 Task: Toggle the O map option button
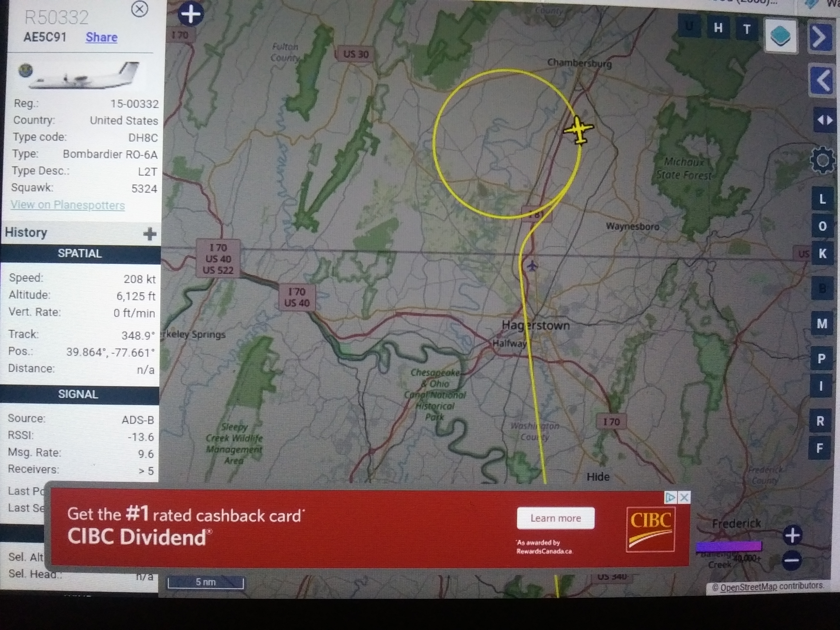click(822, 226)
